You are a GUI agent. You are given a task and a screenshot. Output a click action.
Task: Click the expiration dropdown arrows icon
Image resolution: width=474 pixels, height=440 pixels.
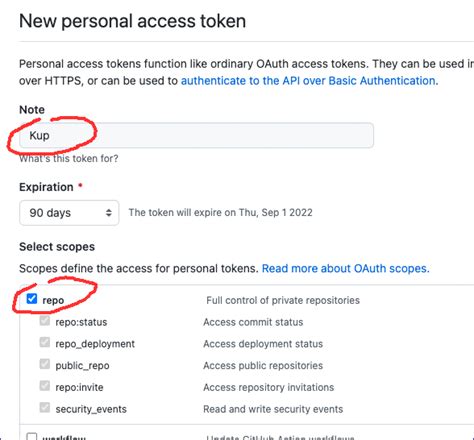coord(109,213)
